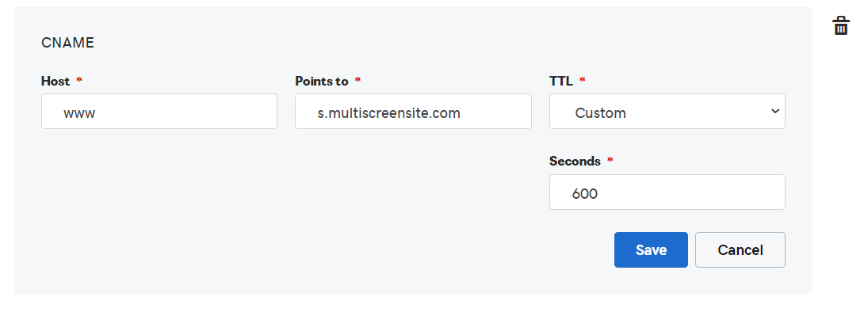This screenshot has height=312, width=868.
Task: Select the TTL Custom combo box
Action: click(x=667, y=111)
